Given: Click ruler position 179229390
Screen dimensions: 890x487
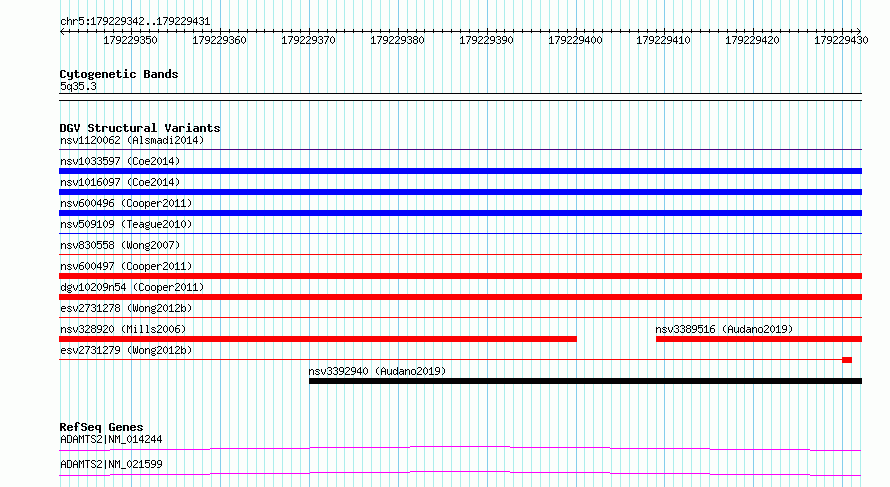Looking at the screenshot, I should pyautogui.click(x=486, y=40).
